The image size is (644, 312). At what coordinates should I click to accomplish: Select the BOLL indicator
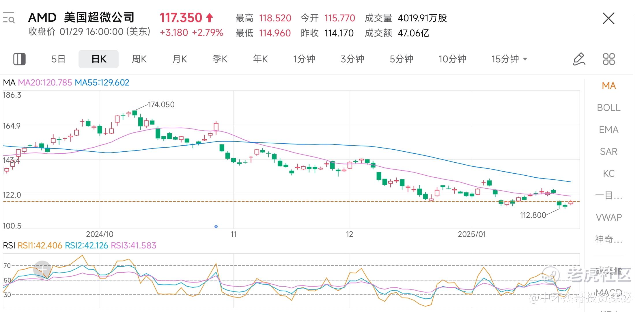coord(609,107)
